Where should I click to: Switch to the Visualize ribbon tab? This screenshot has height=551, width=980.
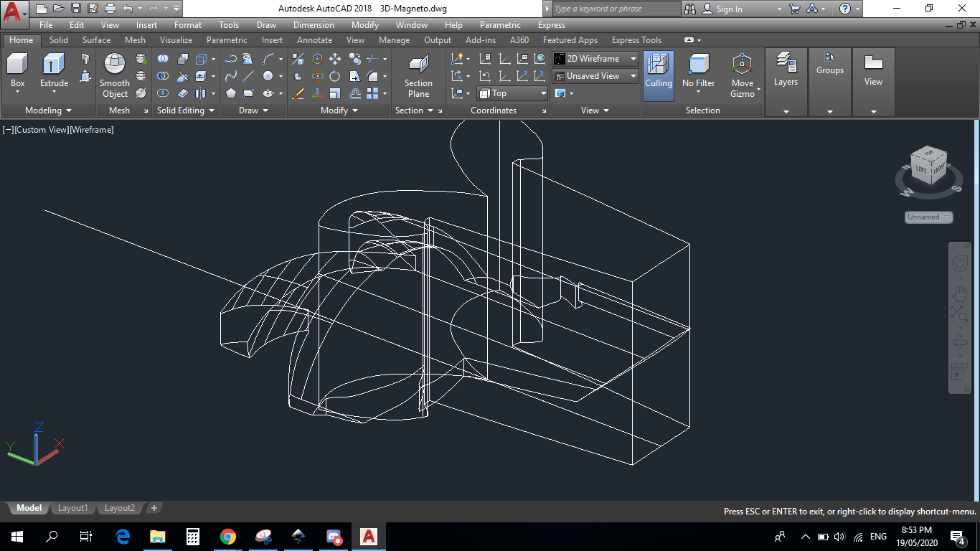(x=176, y=40)
